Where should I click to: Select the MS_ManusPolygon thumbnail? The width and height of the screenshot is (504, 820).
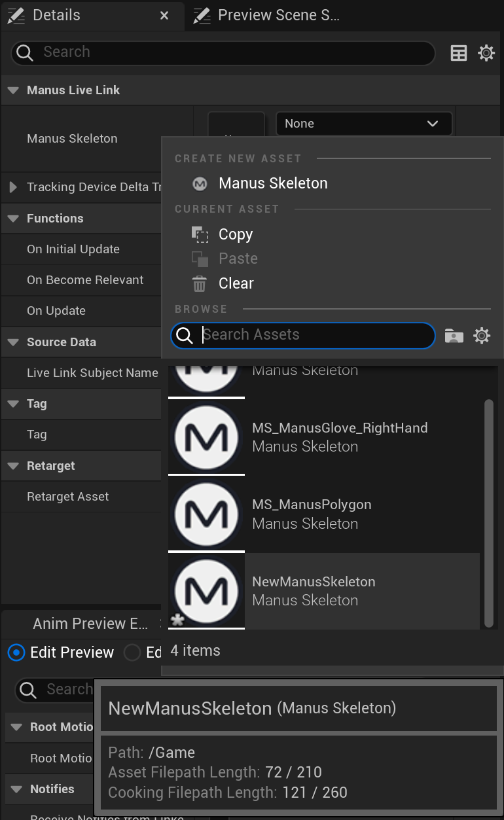(x=207, y=514)
